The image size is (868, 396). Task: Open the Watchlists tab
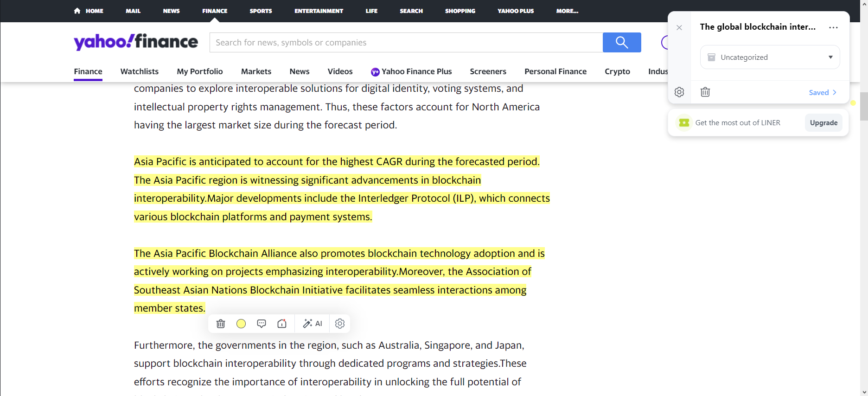click(x=140, y=71)
